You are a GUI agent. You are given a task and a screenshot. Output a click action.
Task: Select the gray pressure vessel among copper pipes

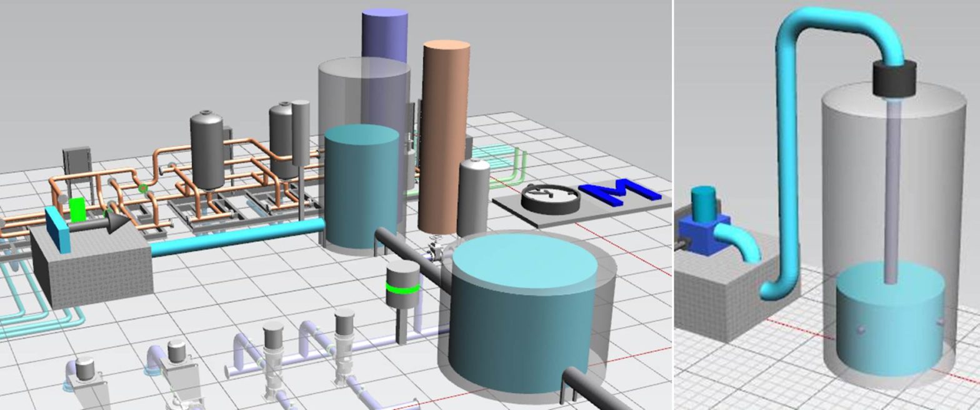(x=207, y=150)
